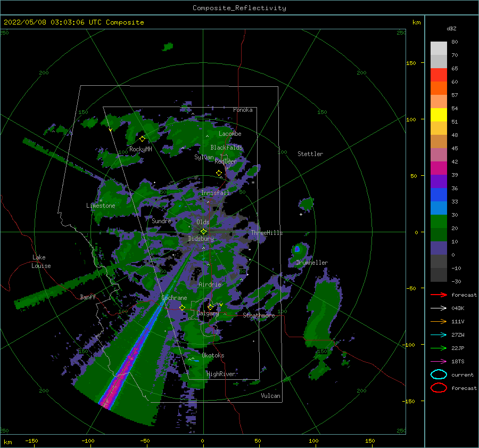Click the RockyMH label
This screenshot has width=479, height=448.
click(141, 149)
